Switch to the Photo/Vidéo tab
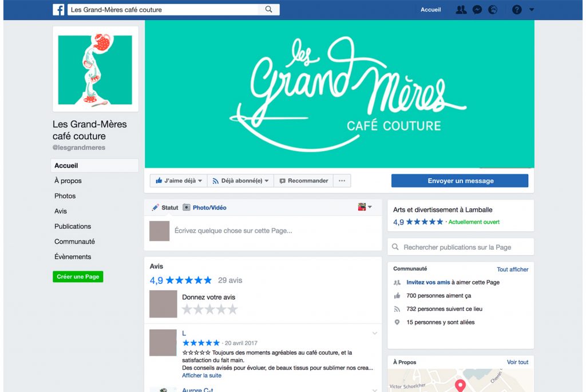Viewport: 586px width, 392px height. [x=205, y=207]
